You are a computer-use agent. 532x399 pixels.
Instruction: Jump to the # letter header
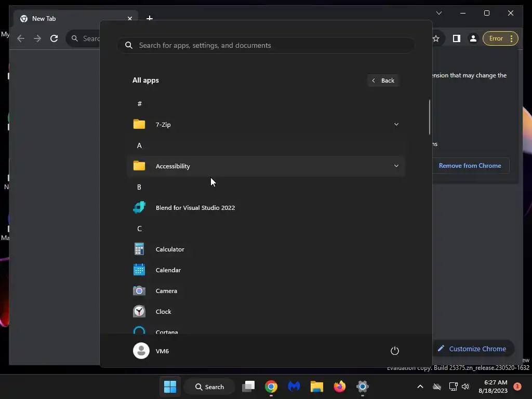pyautogui.click(x=139, y=103)
